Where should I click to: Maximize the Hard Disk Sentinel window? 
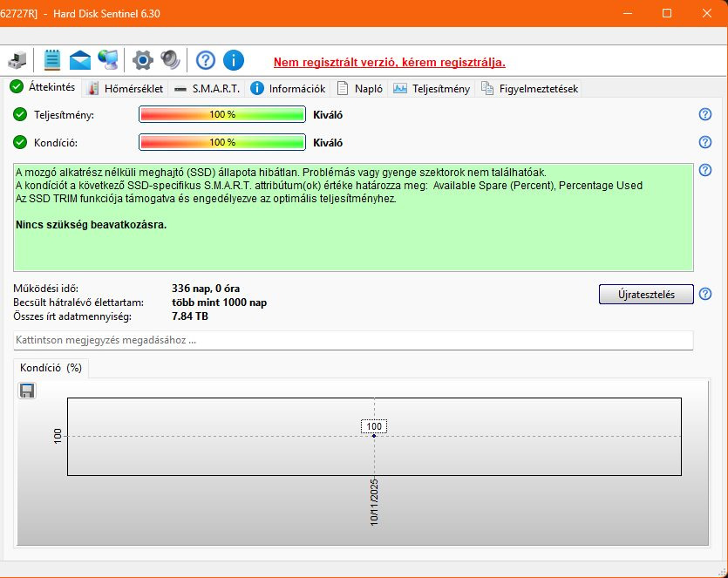(x=667, y=13)
